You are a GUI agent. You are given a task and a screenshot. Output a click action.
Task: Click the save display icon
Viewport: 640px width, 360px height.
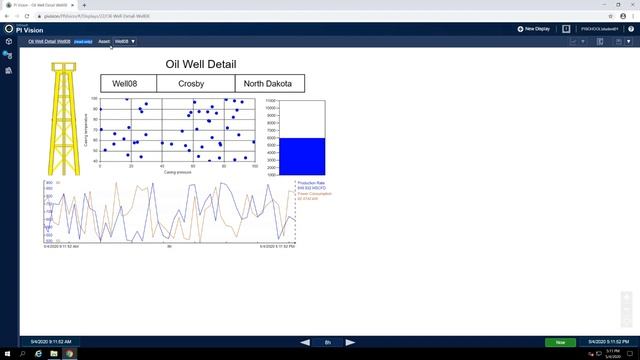[x=619, y=42]
